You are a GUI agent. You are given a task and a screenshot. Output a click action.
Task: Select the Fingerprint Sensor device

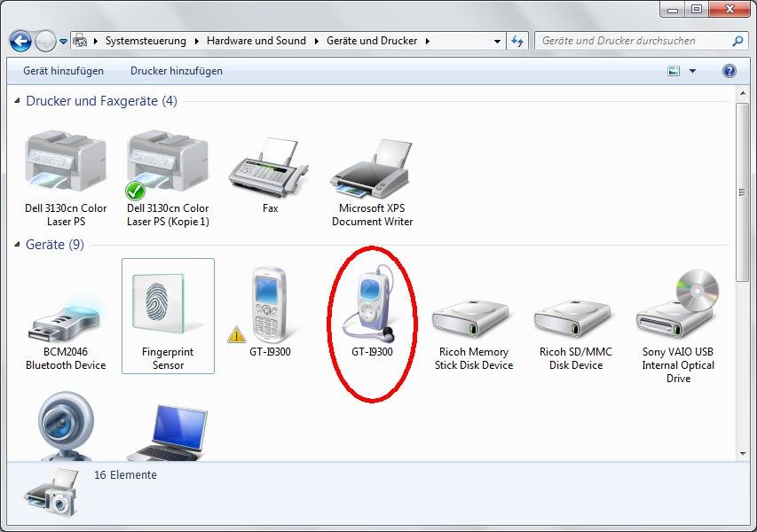tap(168, 317)
